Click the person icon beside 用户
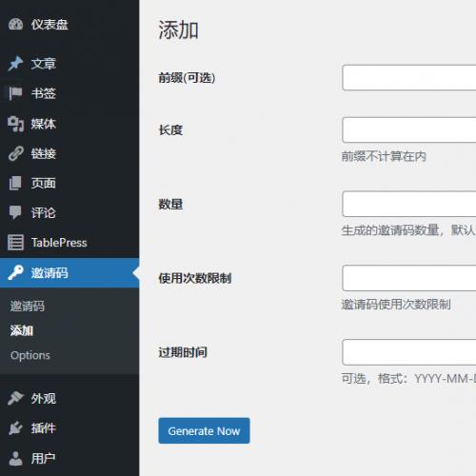The image size is (476, 476). click(15, 458)
